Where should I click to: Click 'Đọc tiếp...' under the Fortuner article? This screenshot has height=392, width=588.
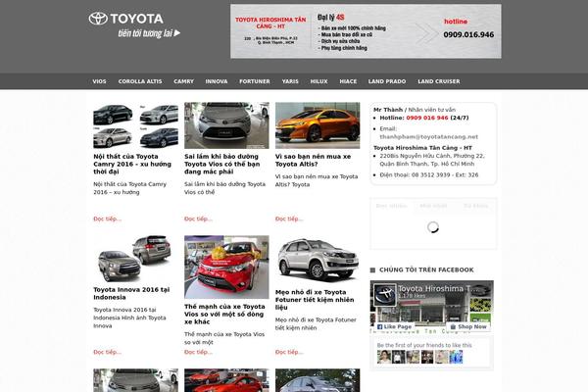click(x=289, y=352)
